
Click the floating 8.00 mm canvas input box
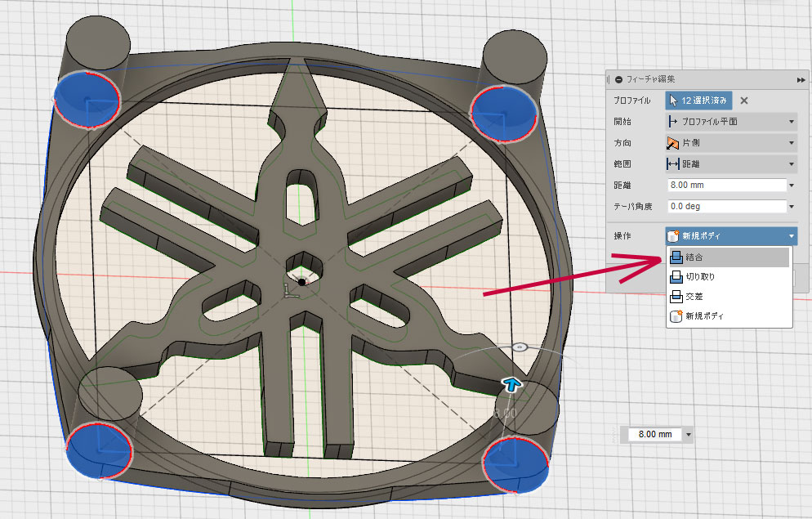click(654, 434)
